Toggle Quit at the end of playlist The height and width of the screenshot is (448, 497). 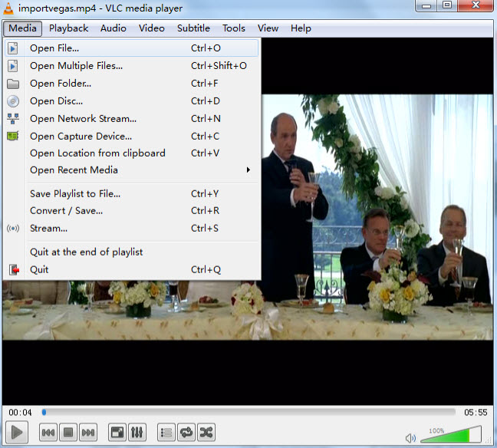[132, 252]
